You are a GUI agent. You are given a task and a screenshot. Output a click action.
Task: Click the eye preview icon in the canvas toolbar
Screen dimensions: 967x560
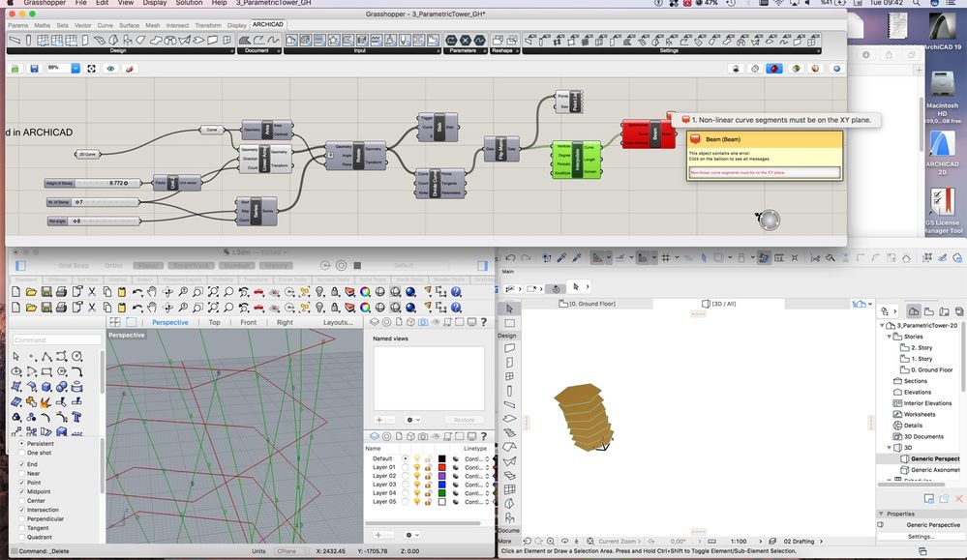(x=110, y=69)
